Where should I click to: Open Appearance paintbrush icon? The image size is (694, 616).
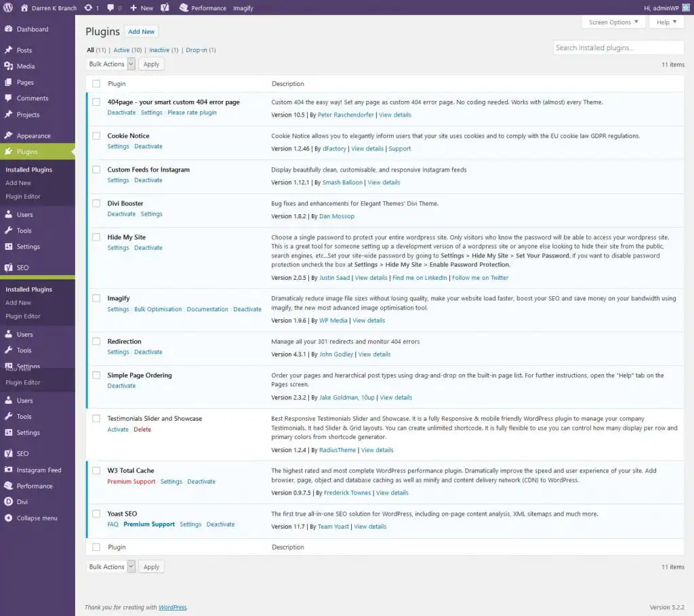pyautogui.click(x=8, y=136)
